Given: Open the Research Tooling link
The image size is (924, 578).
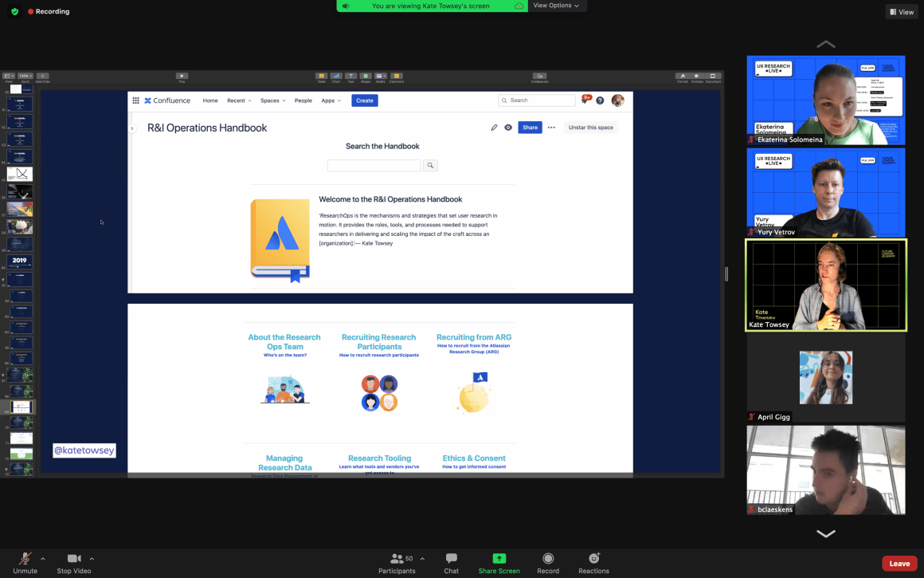Looking at the screenshot, I should (x=379, y=458).
